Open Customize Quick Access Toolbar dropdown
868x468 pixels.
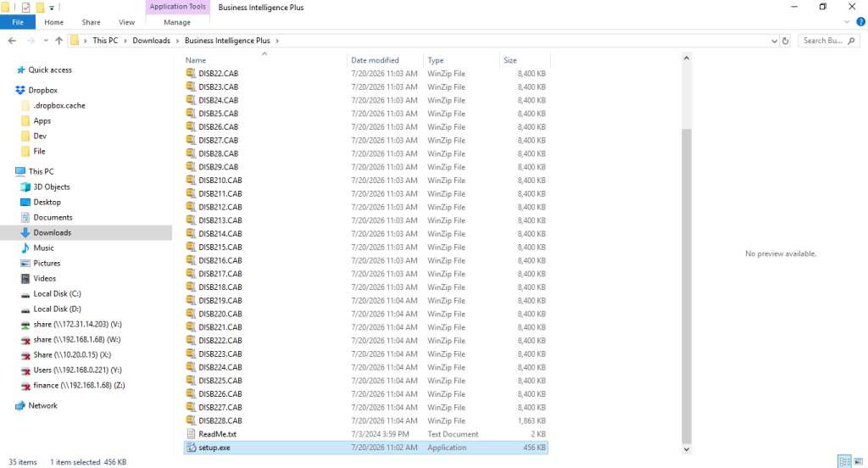[x=52, y=8]
